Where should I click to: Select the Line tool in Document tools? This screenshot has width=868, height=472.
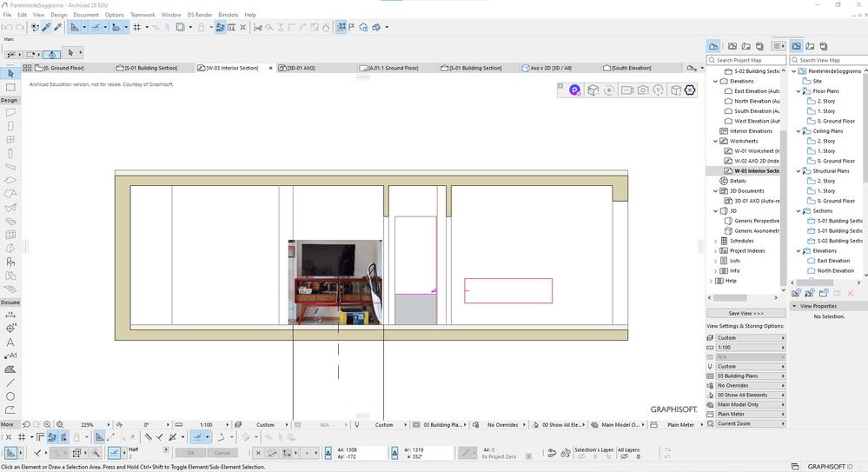[10, 382]
